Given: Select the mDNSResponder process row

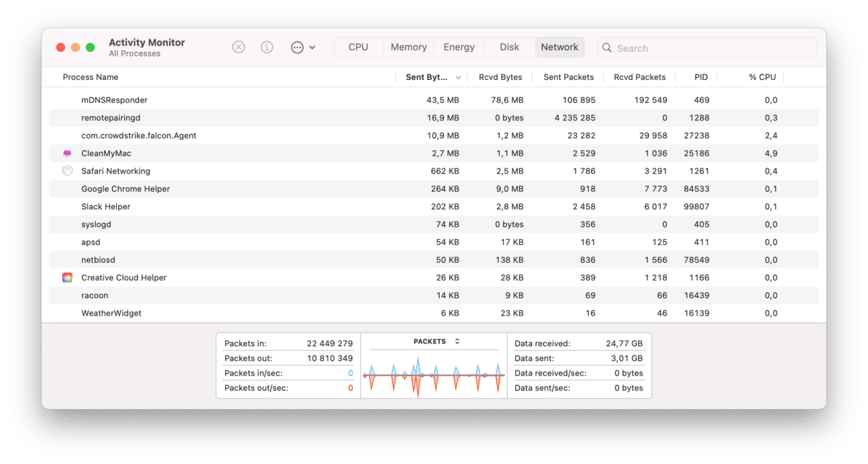Looking at the screenshot, I should point(114,100).
